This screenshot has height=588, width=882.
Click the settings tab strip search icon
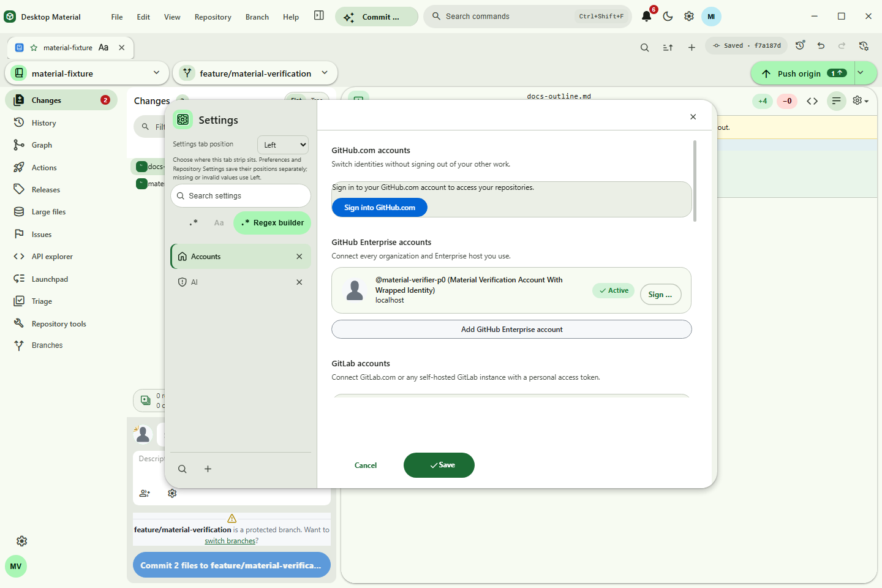(x=183, y=469)
